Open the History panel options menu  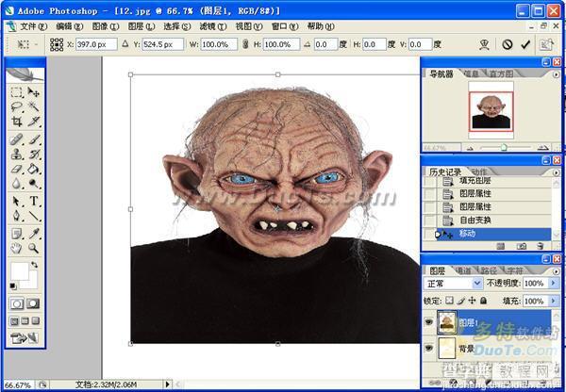557,172
